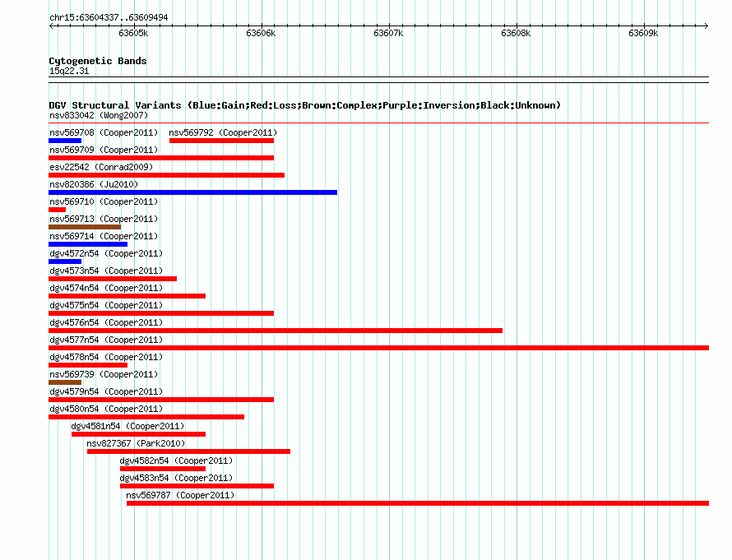Viewport: 732px width, 560px height.
Task: Open nsv820386 (Ju2010) variant label
Action: point(94,184)
